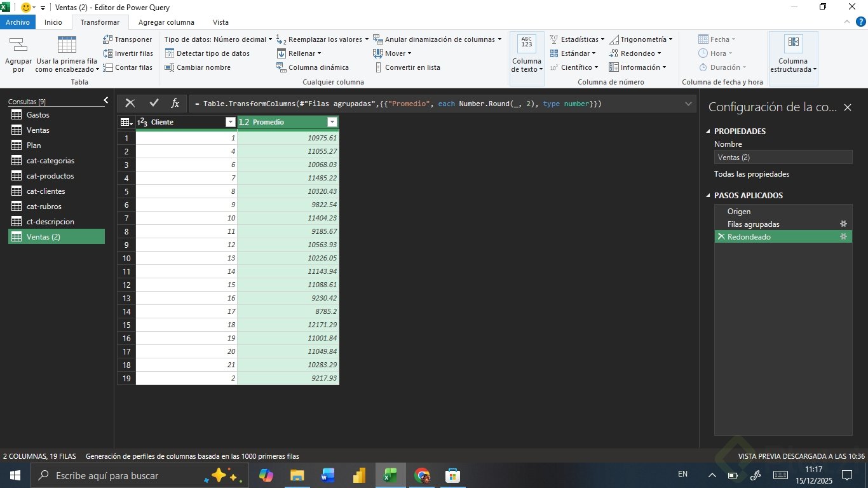The width and height of the screenshot is (868, 488).
Task: Open File Explorer from the taskbar
Action: 297,475
